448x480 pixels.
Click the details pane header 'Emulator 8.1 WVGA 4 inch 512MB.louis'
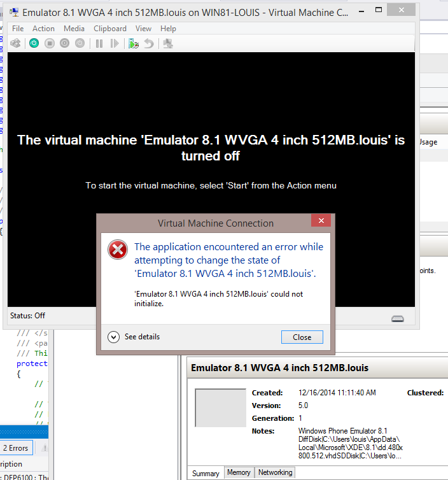pos(280,368)
